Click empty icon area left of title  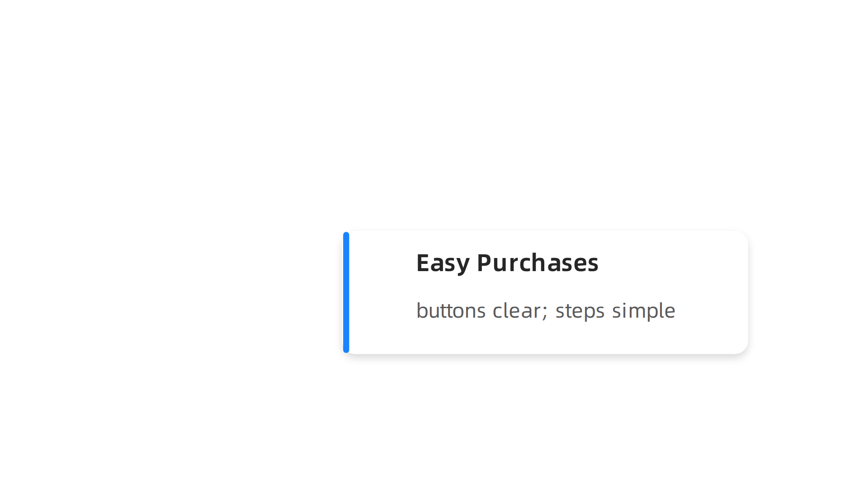(382, 263)
